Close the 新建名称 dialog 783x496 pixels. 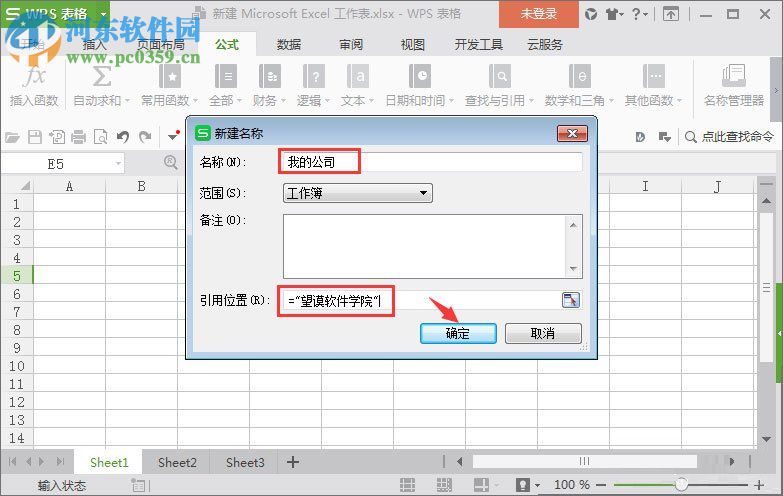(x=572, y=133)
